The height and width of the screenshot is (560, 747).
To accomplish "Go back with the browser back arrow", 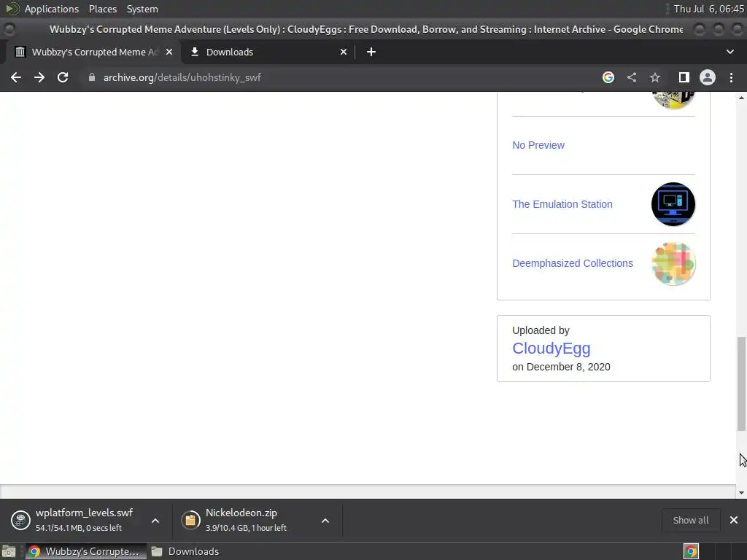I will point(16,77).
